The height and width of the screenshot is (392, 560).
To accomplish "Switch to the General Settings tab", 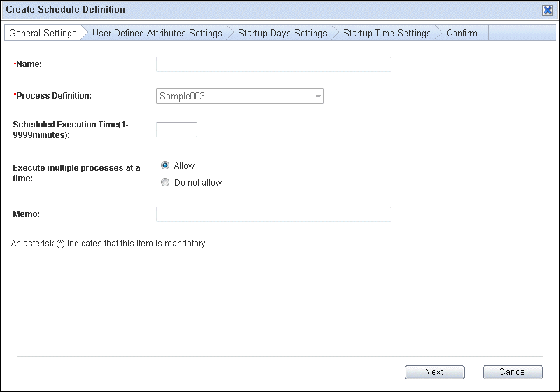I will (43, 33).
